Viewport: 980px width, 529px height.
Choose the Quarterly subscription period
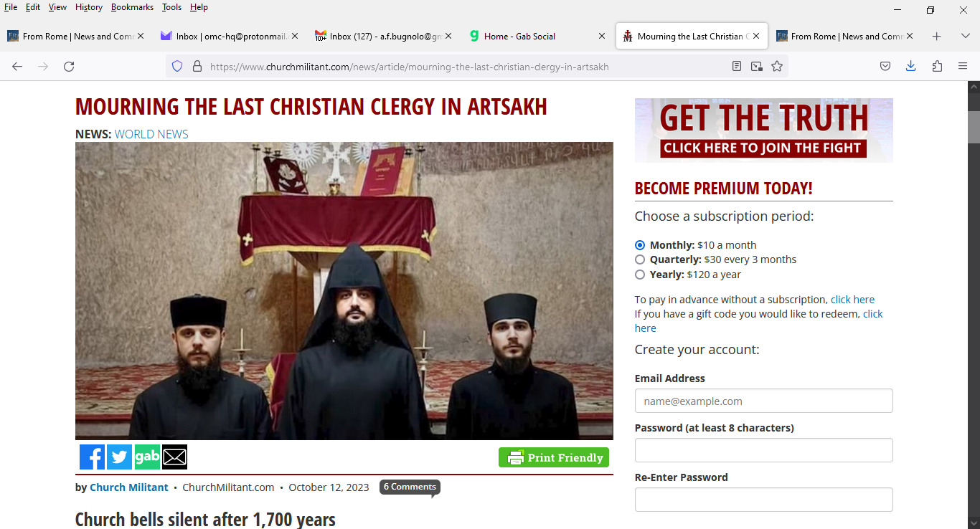(x=640, y=259)
